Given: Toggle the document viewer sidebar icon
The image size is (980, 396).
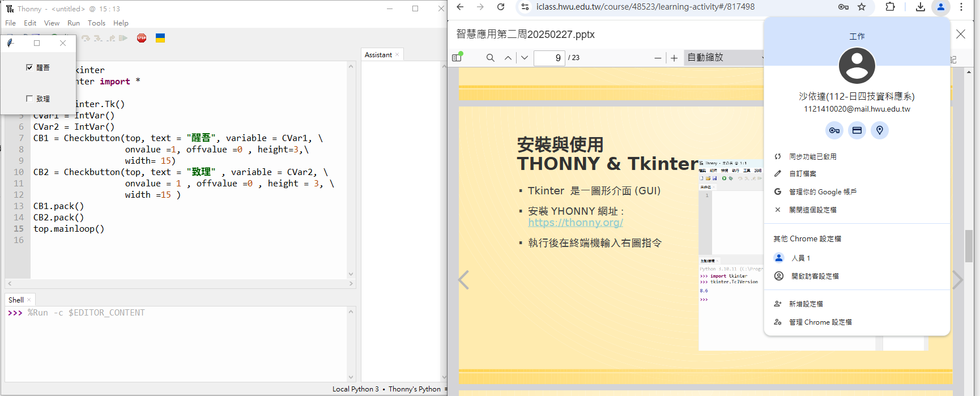Looking at the screenshot, I should 457,57.
